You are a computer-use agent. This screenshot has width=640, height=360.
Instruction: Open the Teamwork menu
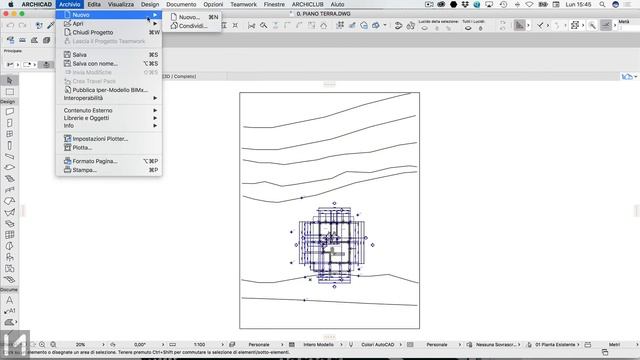(x=243, y=4)
